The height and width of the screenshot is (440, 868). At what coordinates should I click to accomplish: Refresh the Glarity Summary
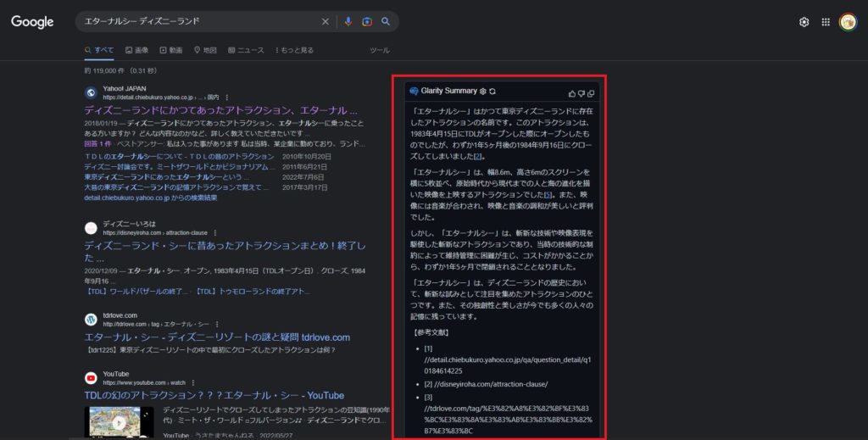pos(492,91)
